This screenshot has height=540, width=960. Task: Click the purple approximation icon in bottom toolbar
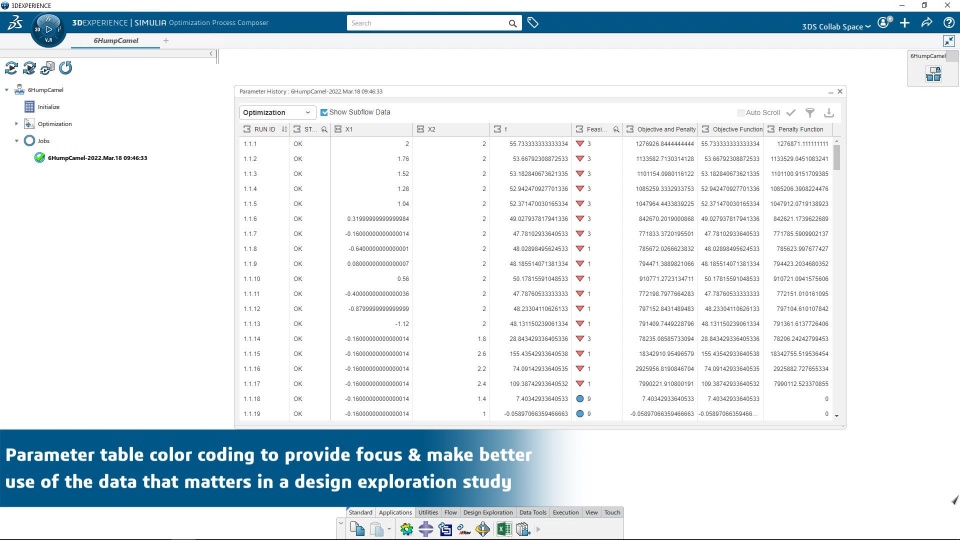click(426, 528)
